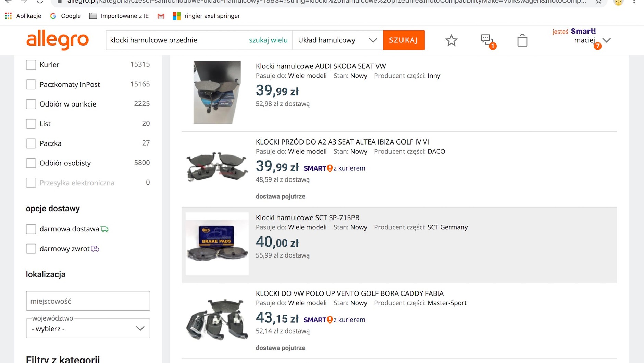Open browser profile avatar icon
The height and width of the screenshot is (363, 644).
[618, 2]
